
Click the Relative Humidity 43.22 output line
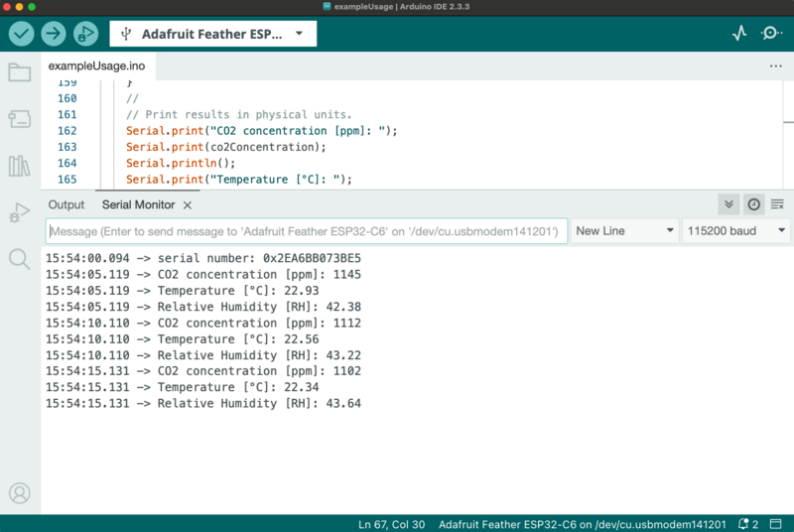(203, 355)
